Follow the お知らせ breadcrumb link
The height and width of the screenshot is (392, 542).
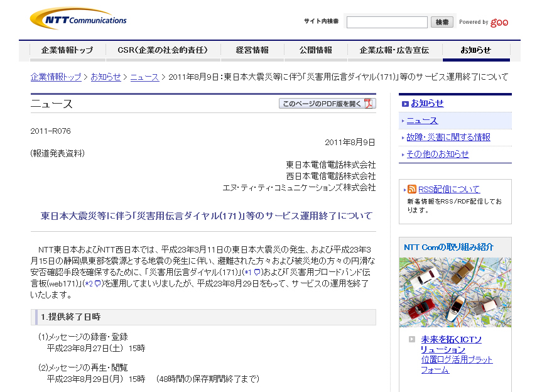click(x=106, y=77)
